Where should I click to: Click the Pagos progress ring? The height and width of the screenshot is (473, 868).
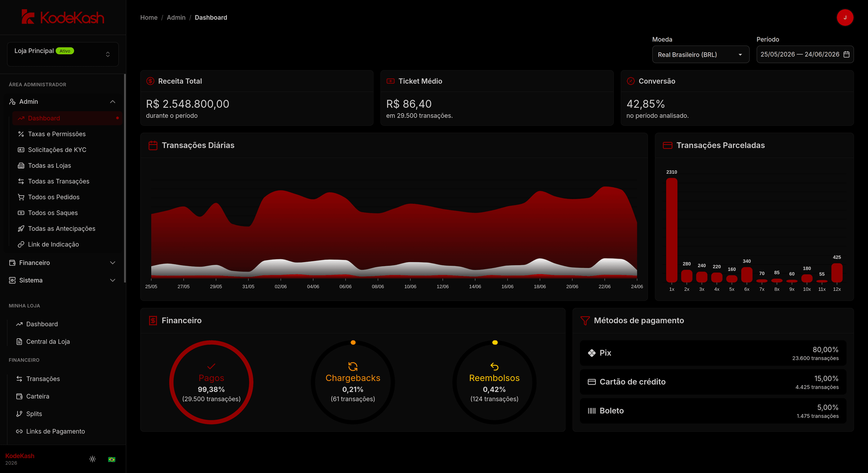[x=211, y=383]
